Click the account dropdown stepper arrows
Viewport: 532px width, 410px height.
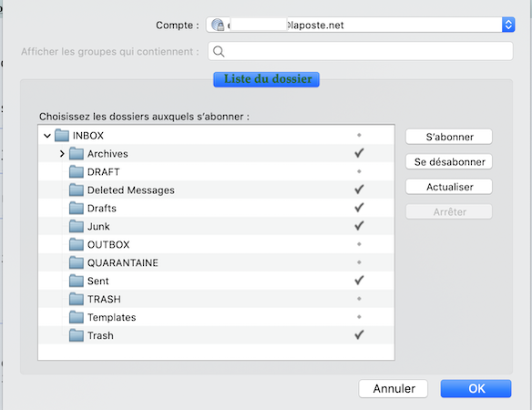pos(508,26)
